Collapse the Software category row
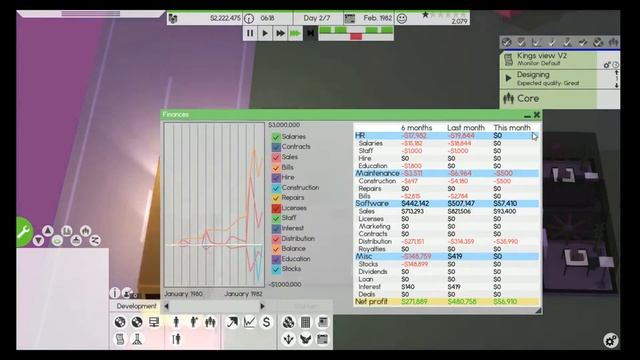 coord(447,203)
